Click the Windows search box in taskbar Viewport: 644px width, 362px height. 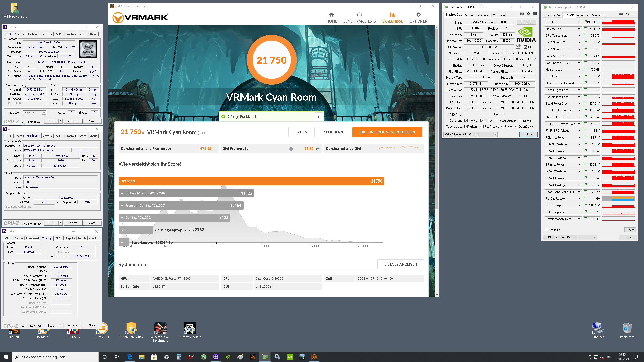coord(55,357)
